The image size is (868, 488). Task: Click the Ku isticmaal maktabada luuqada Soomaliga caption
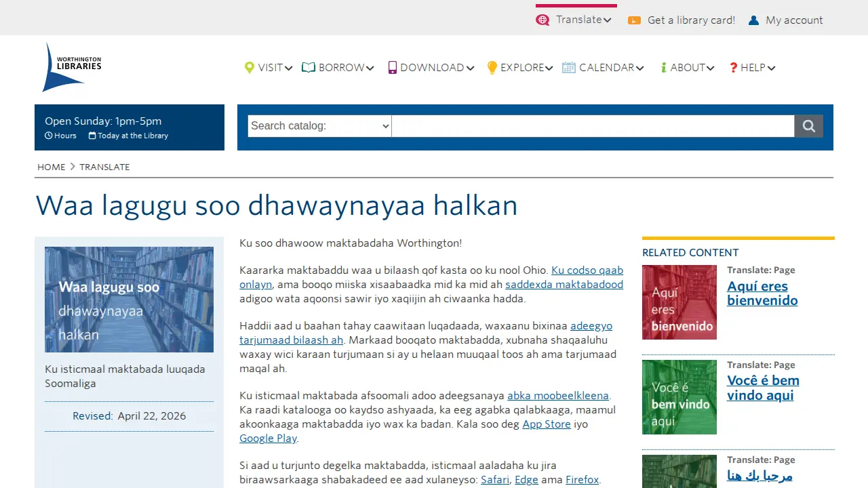tap(125, 376)
